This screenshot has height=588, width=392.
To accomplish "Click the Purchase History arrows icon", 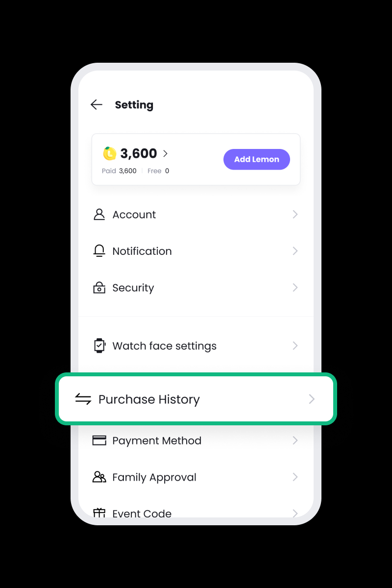I will (x=83, y=399).
